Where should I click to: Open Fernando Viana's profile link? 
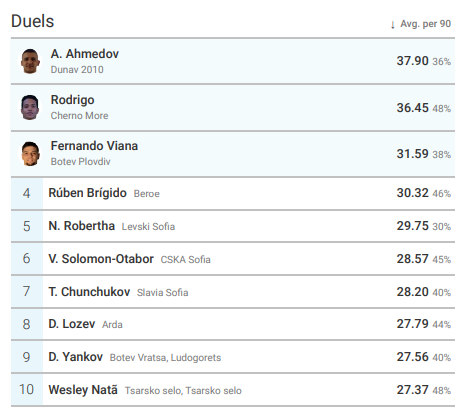tap(94, 146)
